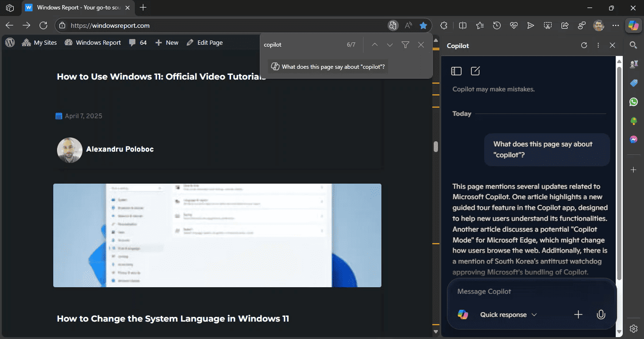
Task: Click Edit Page in admin bar
Action: [205, 42]
